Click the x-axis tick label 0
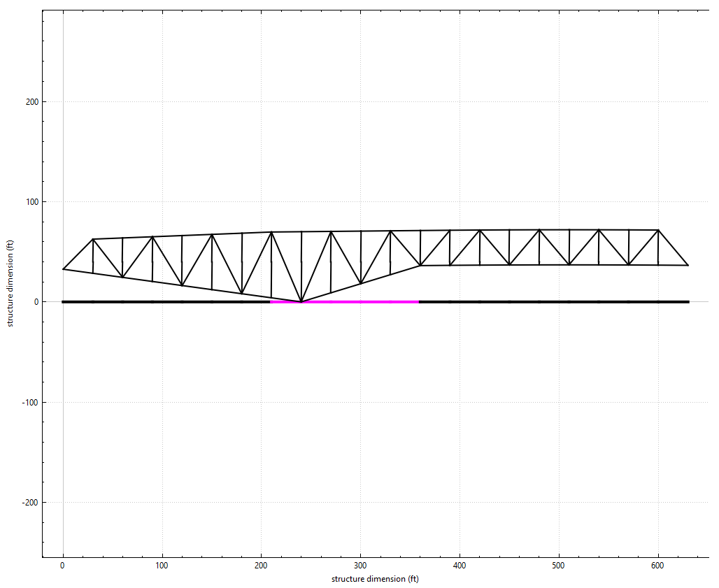The height and width of the screenshot is (588, 719). [63, 565]
